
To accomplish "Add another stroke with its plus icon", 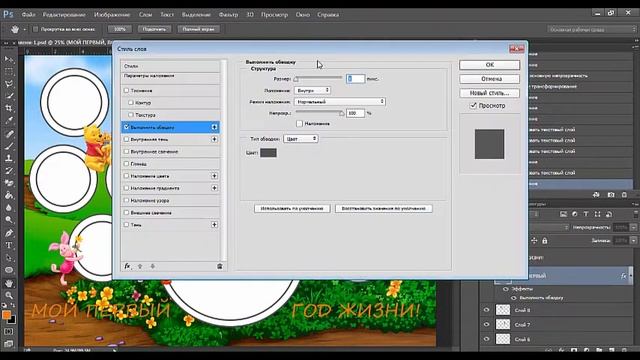I will (214, 127).
